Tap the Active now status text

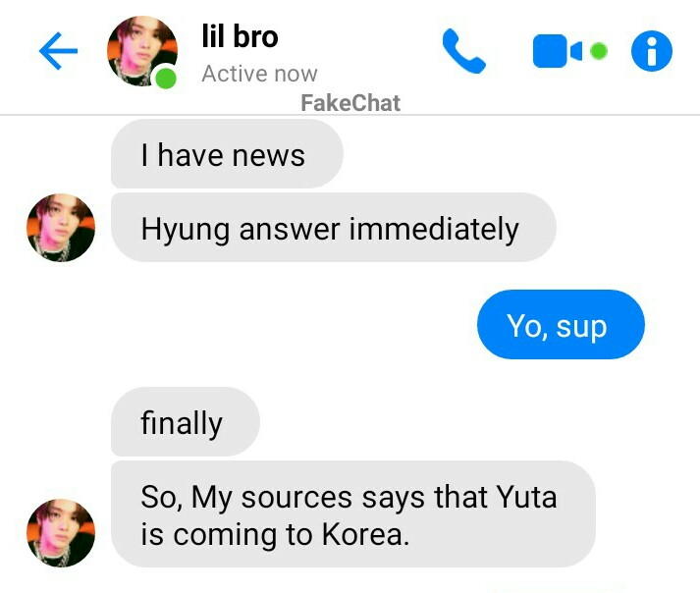pos(259,74)
